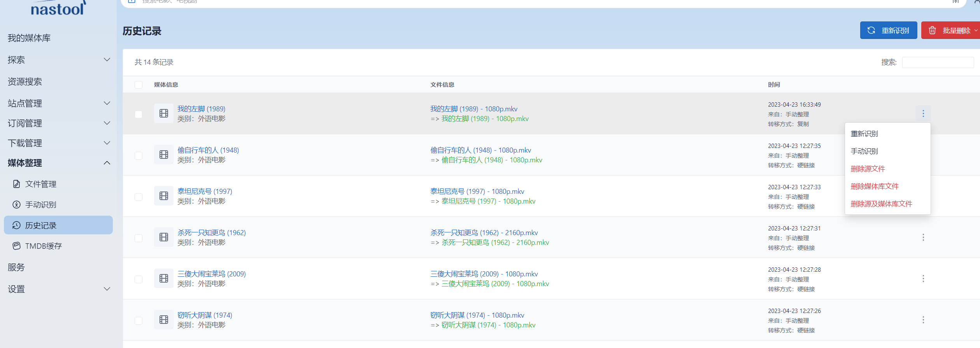Check the box for 我的左脚 (1989)
The image size is (980, 348).
(138, 114)
